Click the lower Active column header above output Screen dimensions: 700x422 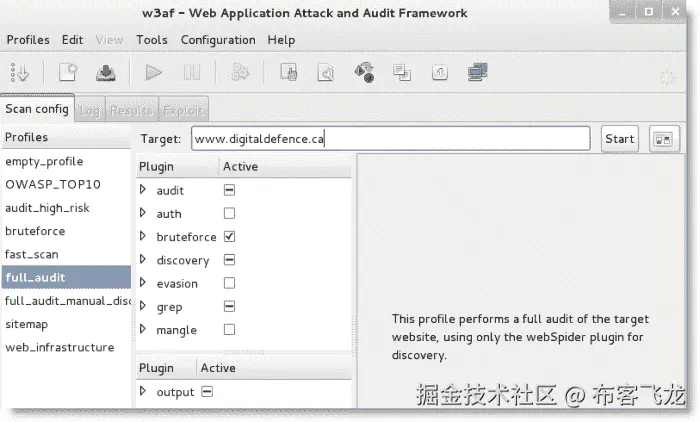pyautogui.click(x=274, y=368)
